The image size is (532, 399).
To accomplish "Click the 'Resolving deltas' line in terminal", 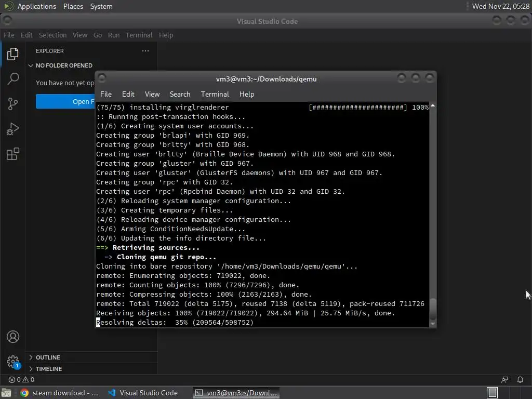I will (175, 322).
